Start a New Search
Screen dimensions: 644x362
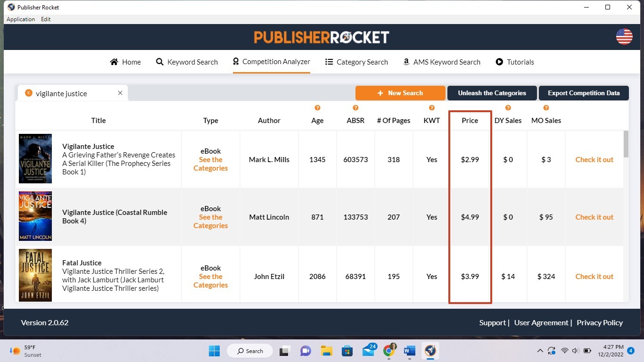[x=400, y=93]
